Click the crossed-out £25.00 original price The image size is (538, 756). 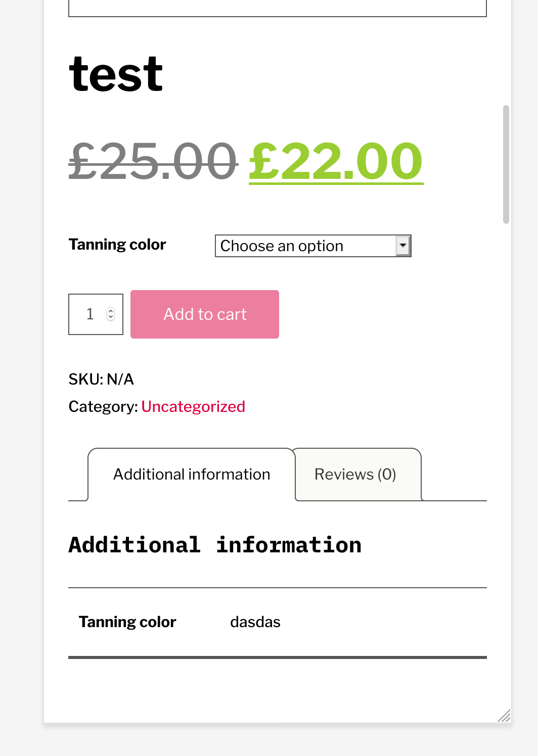(x=152, y=162)
